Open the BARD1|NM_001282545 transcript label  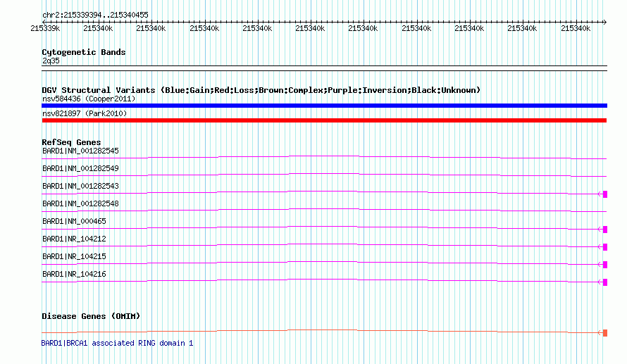pos(80,151)
